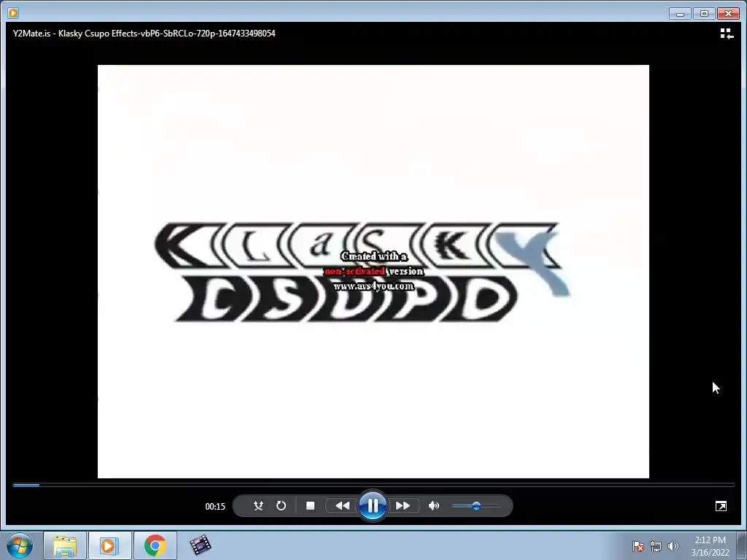Click the network tray icon

tap(656, 546)
